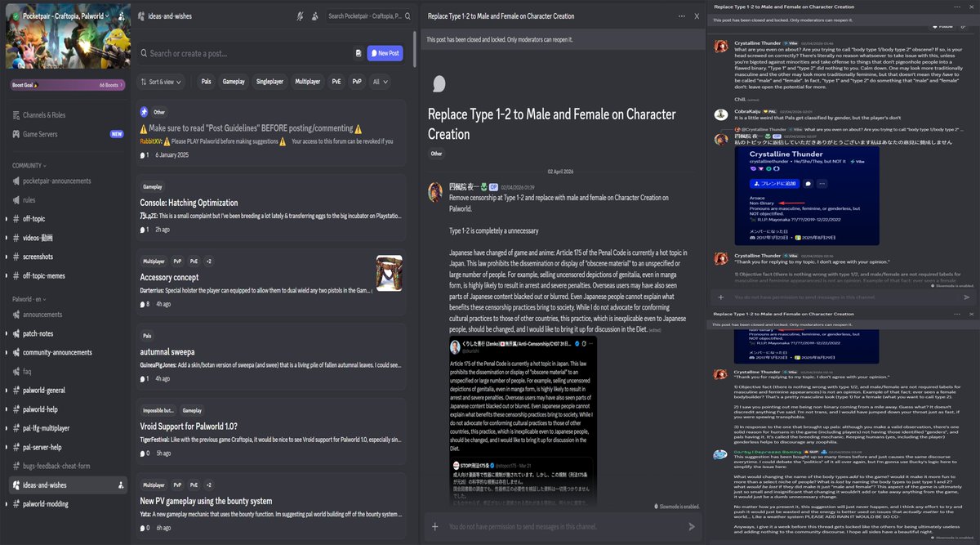Click the Corby avatar in lower right panel
The width and height of the screenshot is (980, 545).
click(721, 454)
